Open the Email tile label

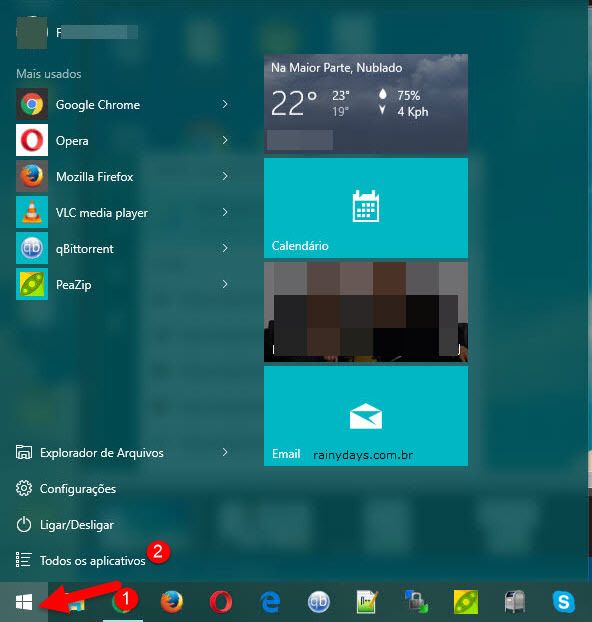coord(286,454)
